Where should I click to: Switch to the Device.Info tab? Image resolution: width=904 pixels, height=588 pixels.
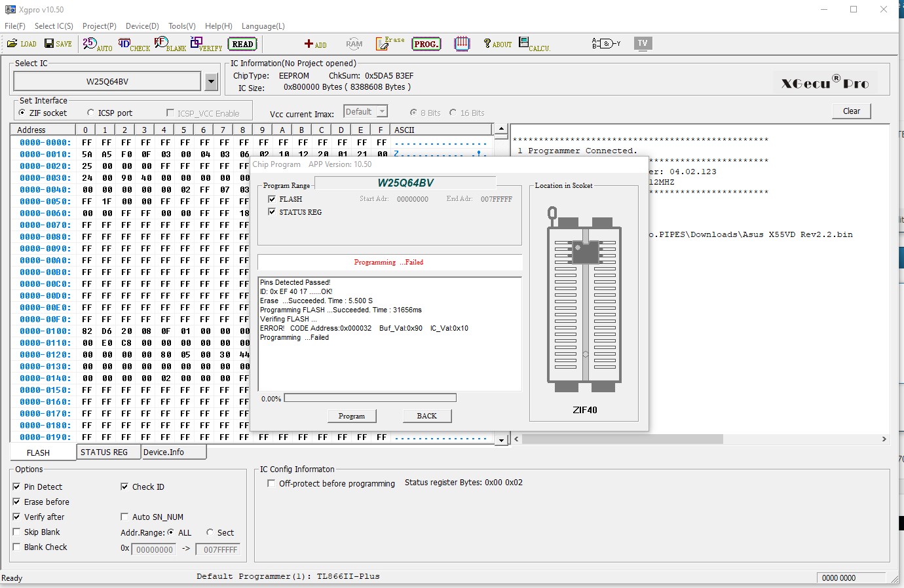(x=174, y=452)
